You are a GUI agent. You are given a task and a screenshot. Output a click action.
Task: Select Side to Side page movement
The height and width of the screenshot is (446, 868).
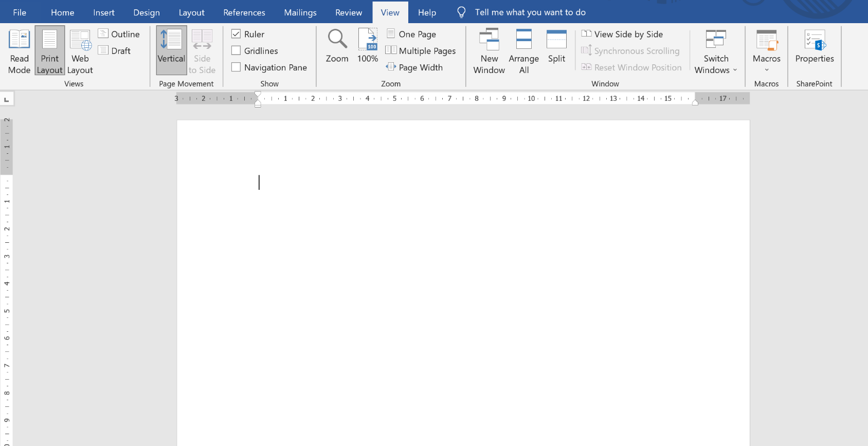pyautogui.click(x=202, y=51)
